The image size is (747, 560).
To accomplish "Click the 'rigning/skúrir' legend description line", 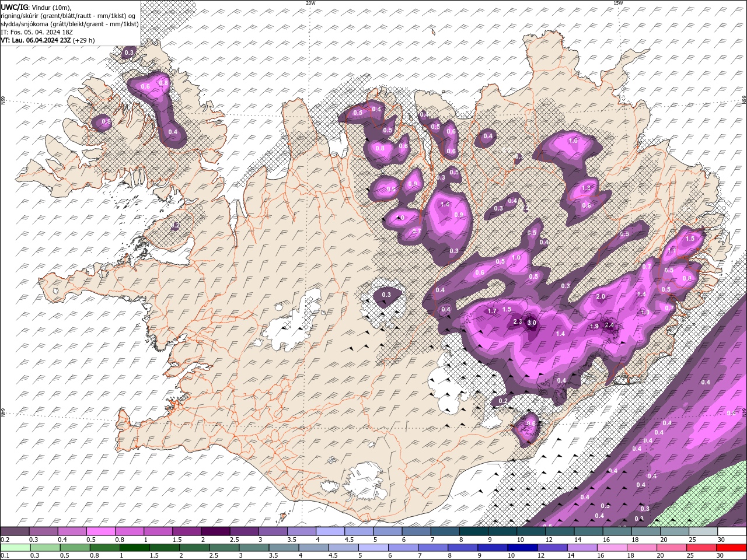I will click(x=68, y=15).
